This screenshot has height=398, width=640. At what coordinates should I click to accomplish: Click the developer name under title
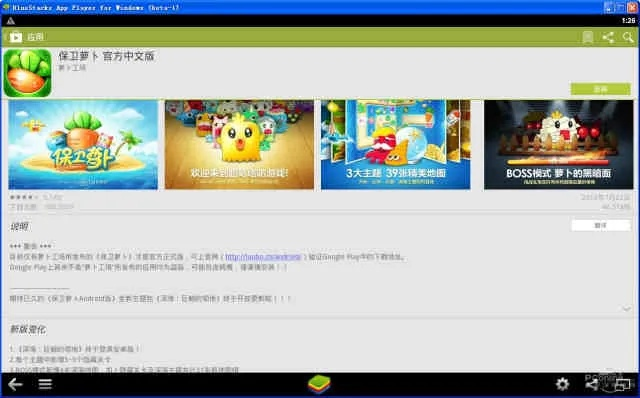[x=72, y=68]
